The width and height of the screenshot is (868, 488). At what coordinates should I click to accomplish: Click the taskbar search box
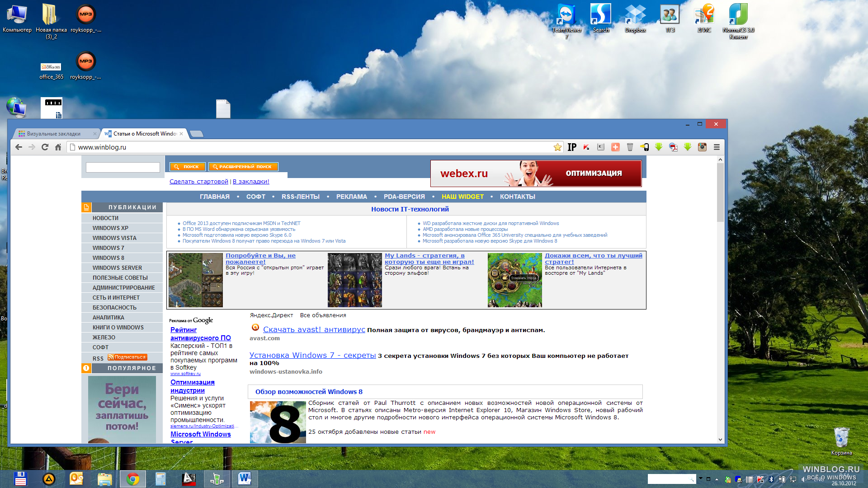pyautogui.click(x=671, y=479)
